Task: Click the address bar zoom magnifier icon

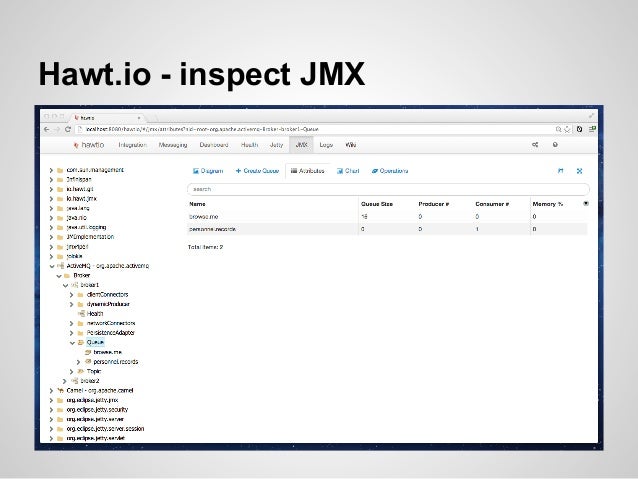Action: 559,129
